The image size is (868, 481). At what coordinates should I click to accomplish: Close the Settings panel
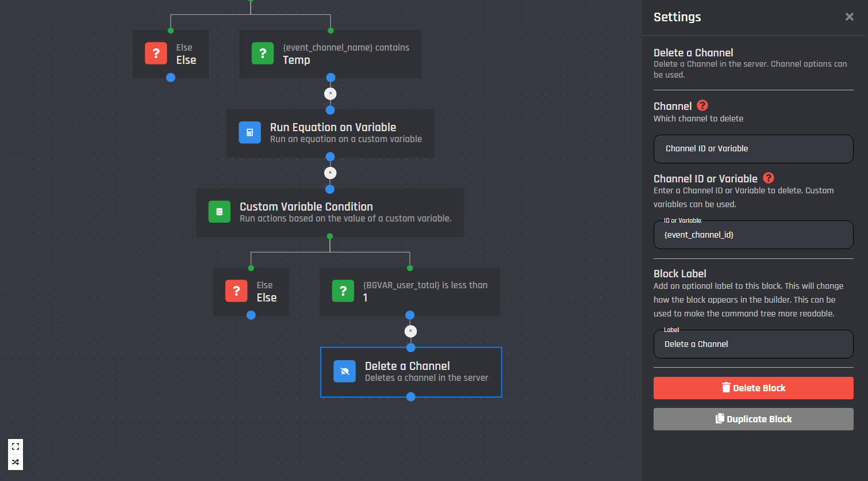coord(849,17)
